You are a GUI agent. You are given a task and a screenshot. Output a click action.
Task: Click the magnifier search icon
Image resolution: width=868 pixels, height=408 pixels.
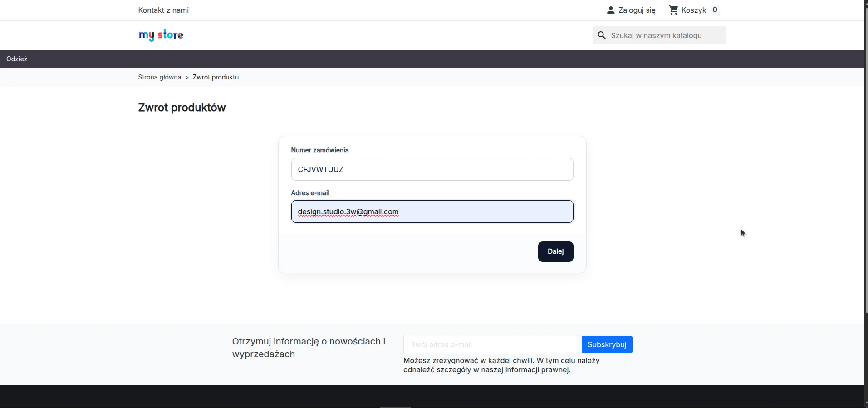point(602,35)
